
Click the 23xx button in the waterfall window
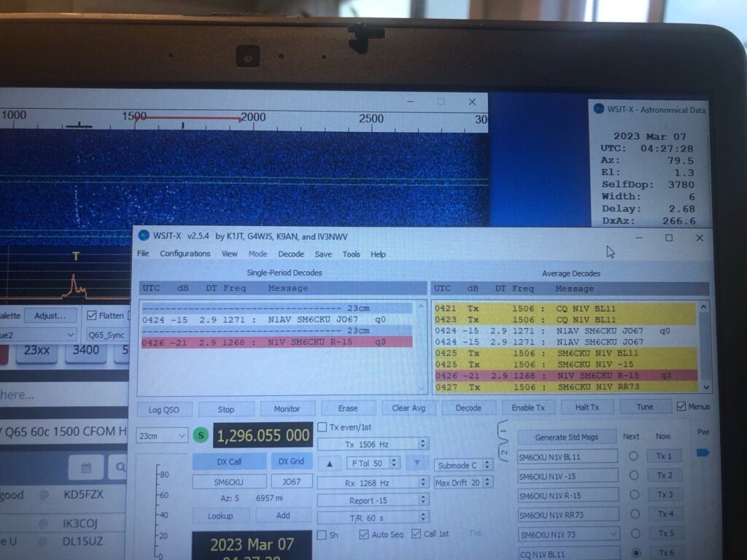(x=36, y=351)
